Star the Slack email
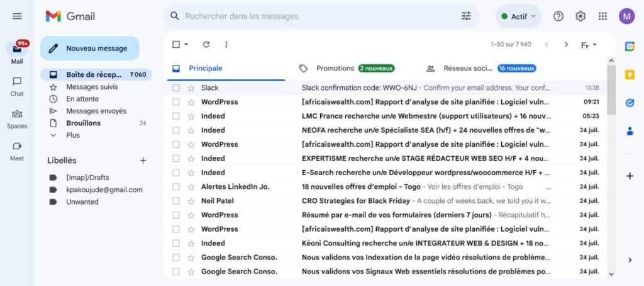Screen dimensions: 644x286 coord(191,88)
